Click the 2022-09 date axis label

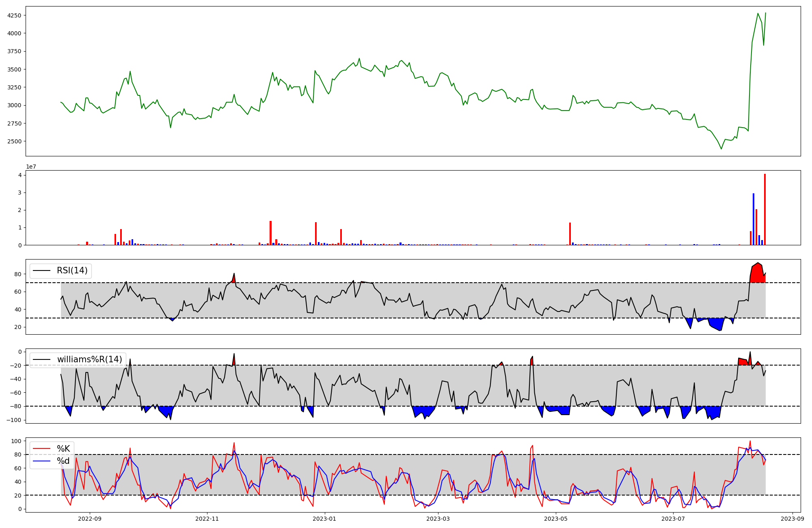click(x=90, y=519)
